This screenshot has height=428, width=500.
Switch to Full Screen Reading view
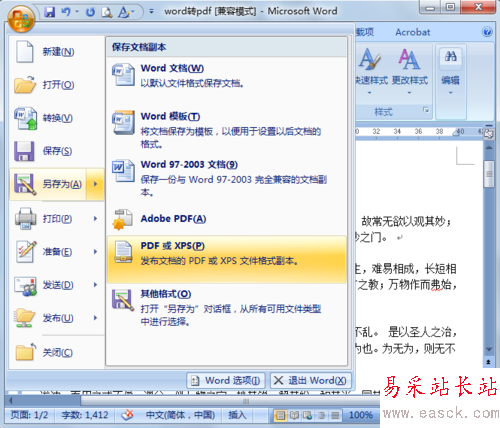point(294,415)
